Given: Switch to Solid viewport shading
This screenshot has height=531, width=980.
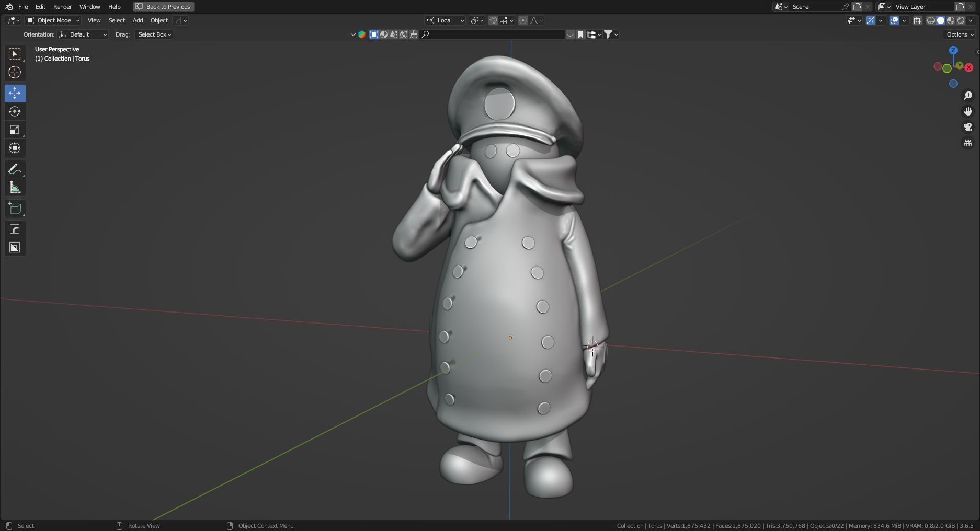Looking at the screenshot, I should pyautogui.click(x=941, y=20).
